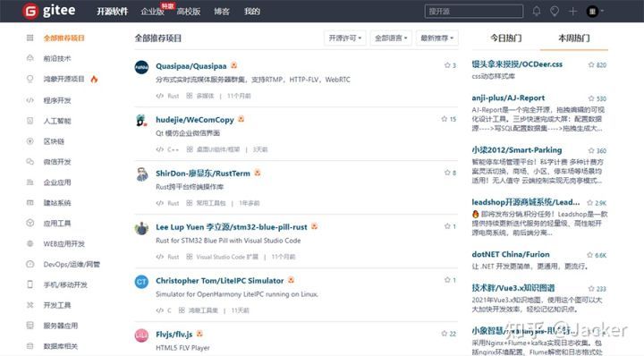This screenshot has height=356, width=644.
Task: Open anji-plus/AJ-Report in hot list
Action: 508,97
